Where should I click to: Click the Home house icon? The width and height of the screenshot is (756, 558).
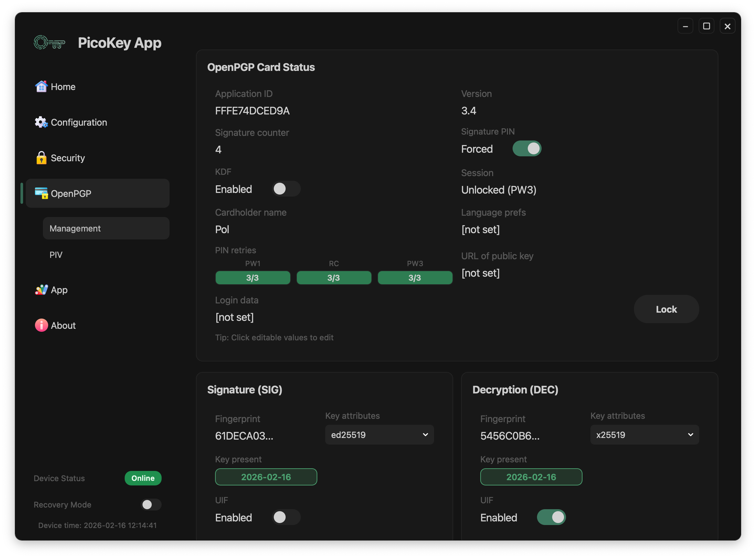tap(41, 86)
